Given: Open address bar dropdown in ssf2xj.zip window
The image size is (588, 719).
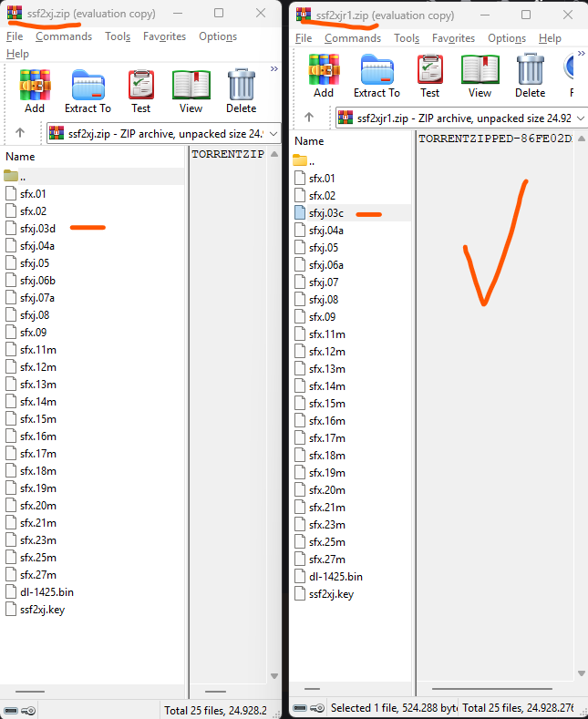Looking at the screenshot, I should [x=273, y=134].
